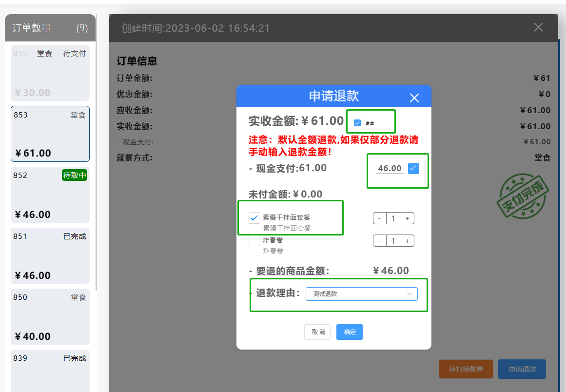The height and width of the screenshot is (392, 566).
Task: Check the 炸春卷 item for refund
Action: (254, 240)
